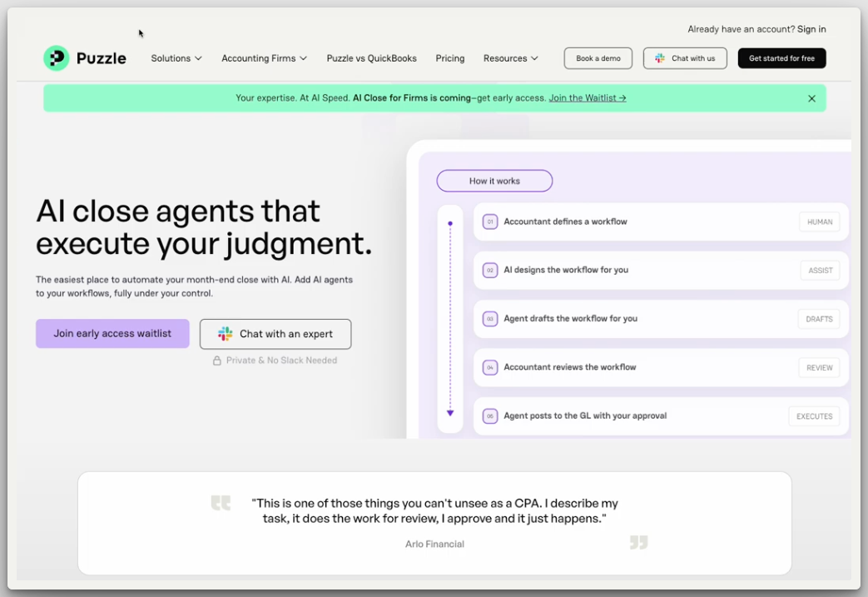
Task: Click the Slack icon in Chat with an expert
Action: [x=226, y=333]
